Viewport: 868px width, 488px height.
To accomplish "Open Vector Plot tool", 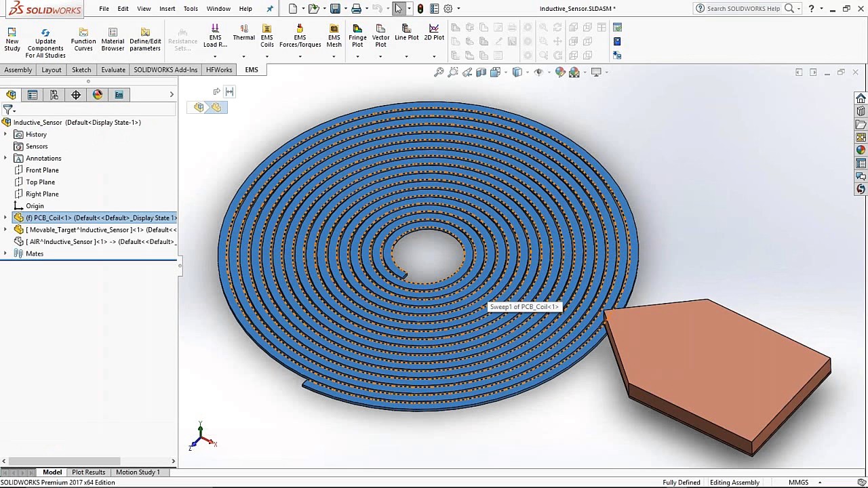I will (x=380, y=37).
